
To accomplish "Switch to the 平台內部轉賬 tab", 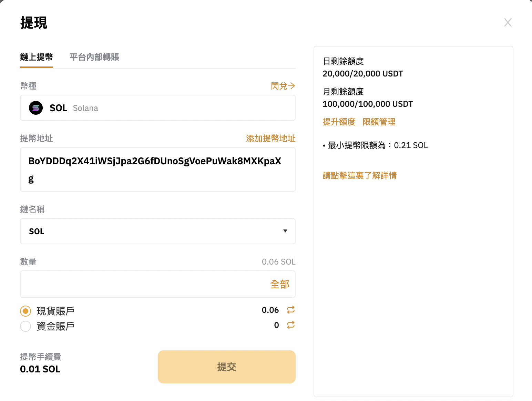I will tap(94, 57).
